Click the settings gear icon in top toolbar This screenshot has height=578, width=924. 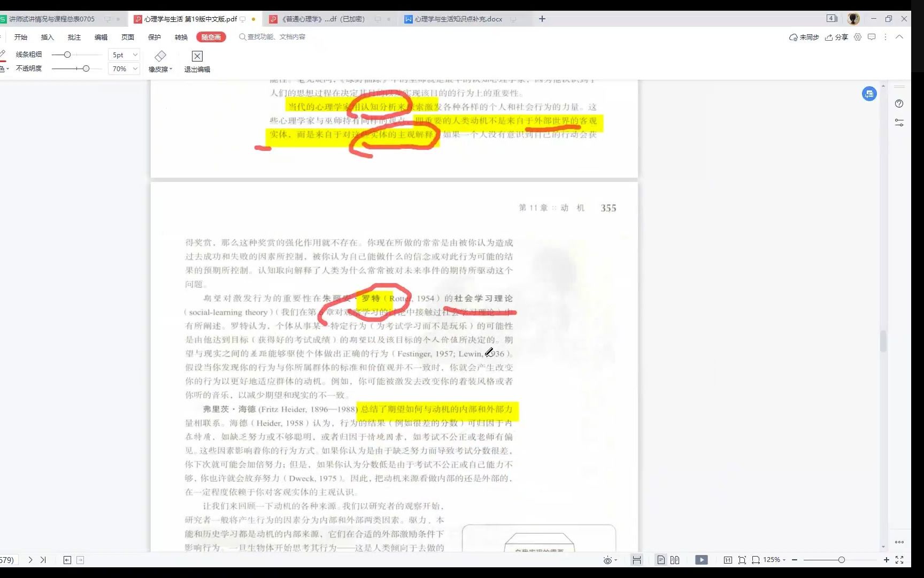[858, 37]
